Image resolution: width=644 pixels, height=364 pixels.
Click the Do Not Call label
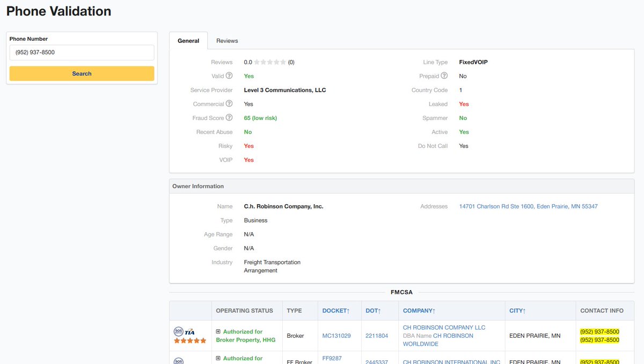pos(433,146)
